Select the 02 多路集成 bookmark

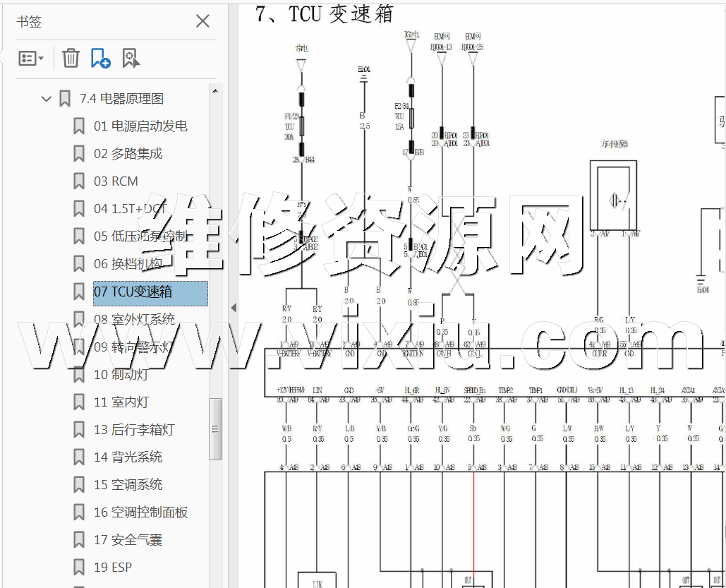tap(128, 154)
